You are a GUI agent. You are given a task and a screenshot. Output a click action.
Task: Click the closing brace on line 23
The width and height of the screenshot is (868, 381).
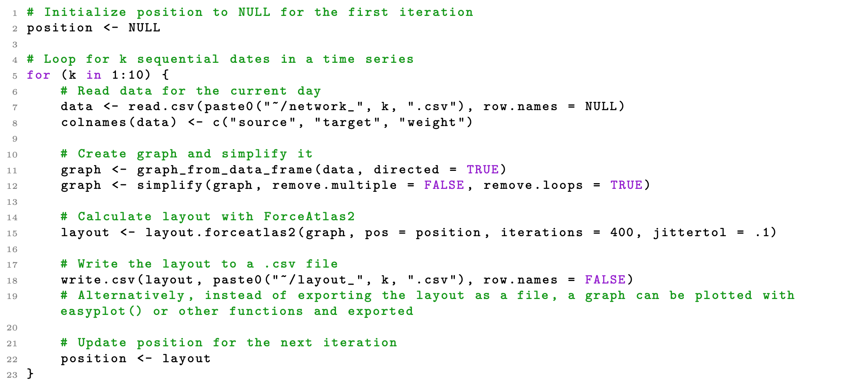pyautogui.click(x=30, y=374)
